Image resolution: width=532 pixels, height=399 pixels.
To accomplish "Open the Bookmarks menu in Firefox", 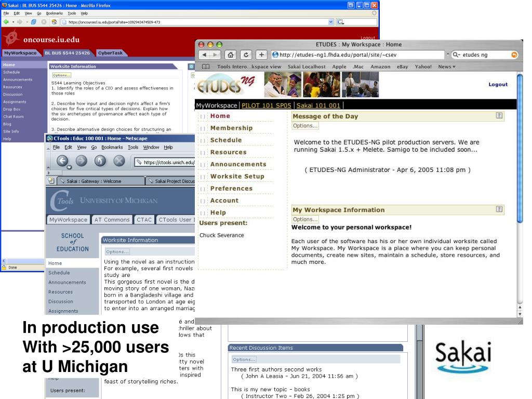I will point(54,13).
